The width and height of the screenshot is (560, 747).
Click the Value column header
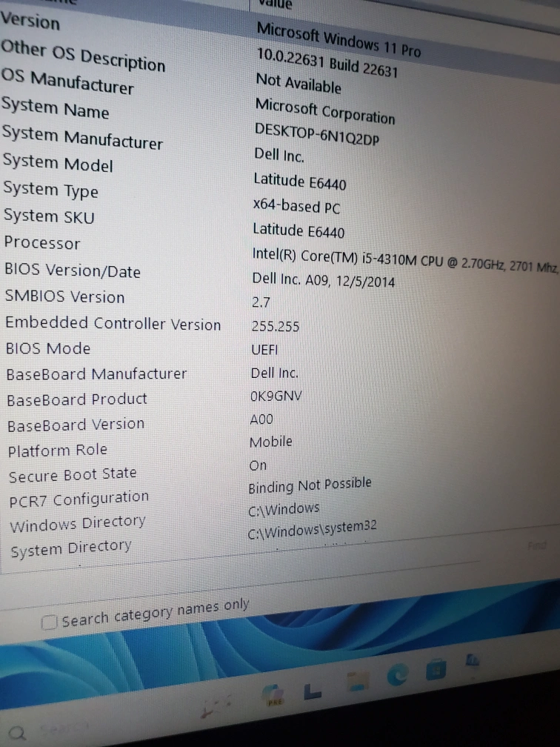pyautogui.click(x=276, y=4)
